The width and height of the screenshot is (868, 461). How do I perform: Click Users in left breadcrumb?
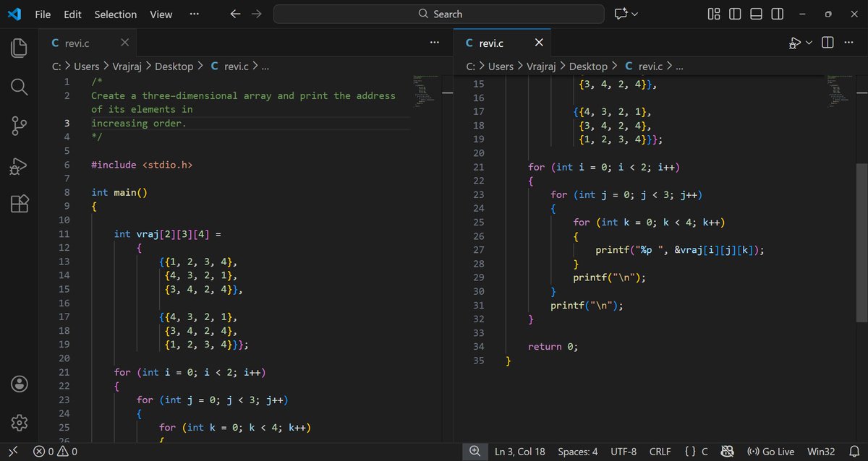87,66
